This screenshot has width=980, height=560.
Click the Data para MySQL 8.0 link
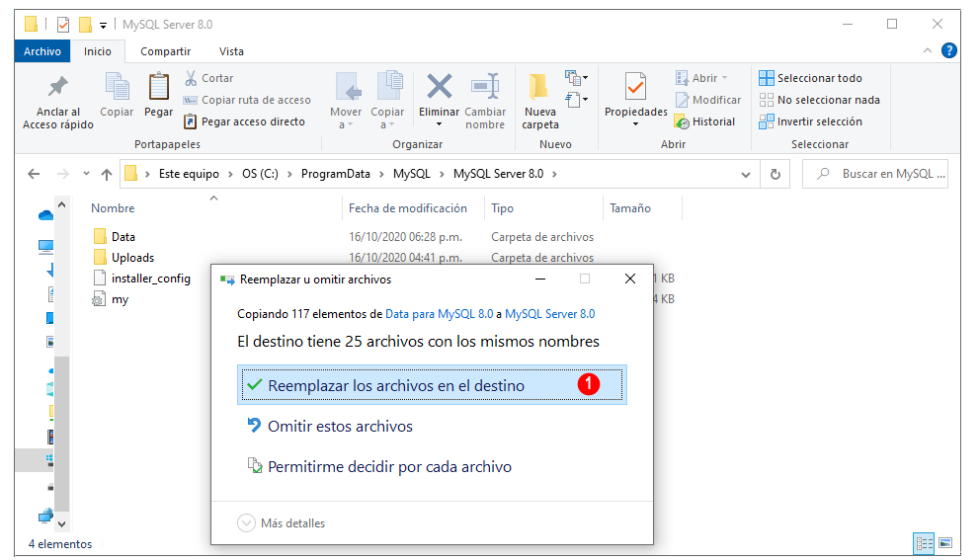coord(440,314)
